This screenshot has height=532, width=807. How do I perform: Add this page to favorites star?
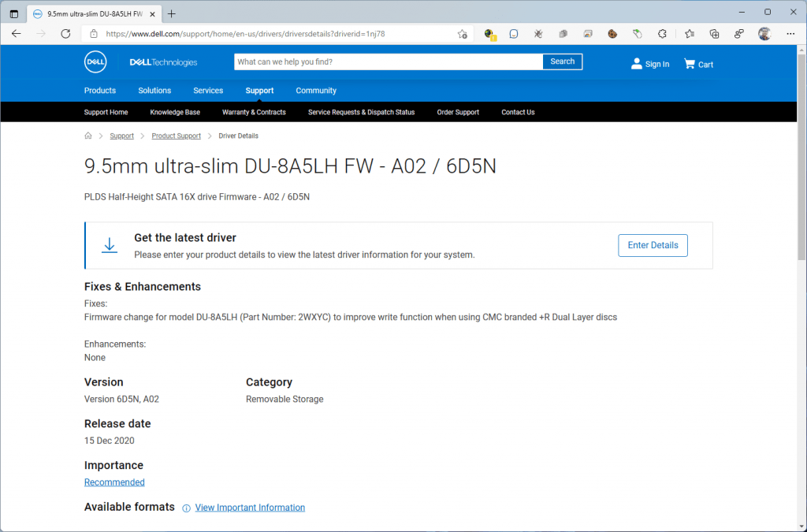[x=463, y=34]
